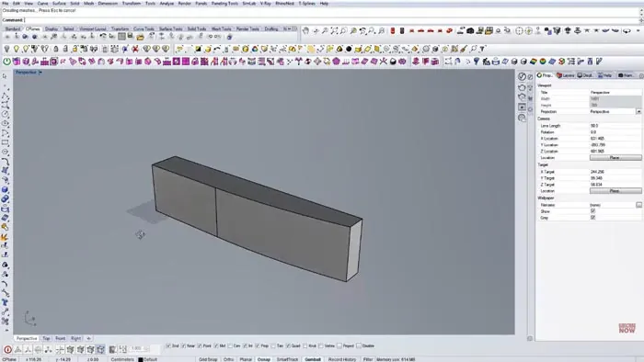
Task: Open the V-Ray menu
Action: (x=266, y=4)
